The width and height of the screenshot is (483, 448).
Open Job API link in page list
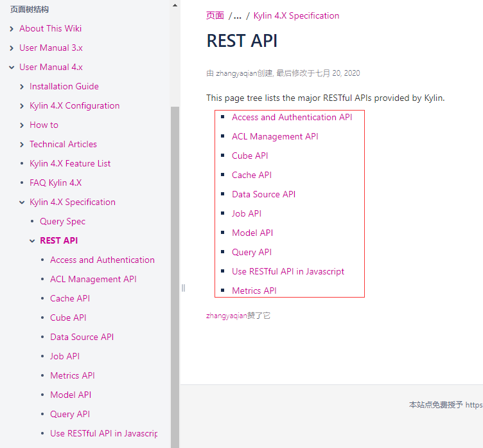[x=247, y=213]
